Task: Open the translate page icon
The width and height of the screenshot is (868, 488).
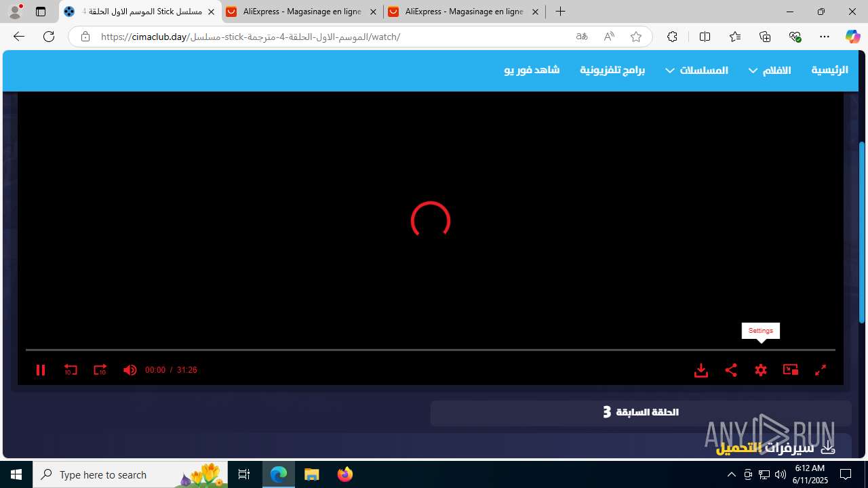Action: point(582,37)
